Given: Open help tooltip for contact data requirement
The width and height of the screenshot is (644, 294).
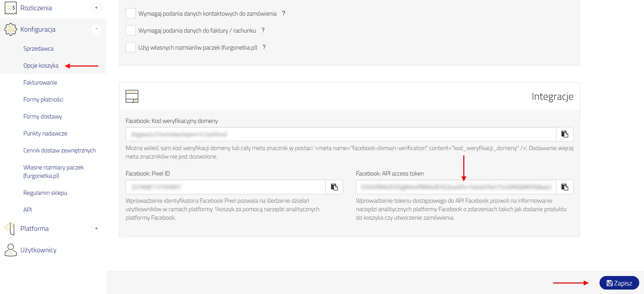Looking at the screenshot, I should pyautogui.click(x=284, y=13).
